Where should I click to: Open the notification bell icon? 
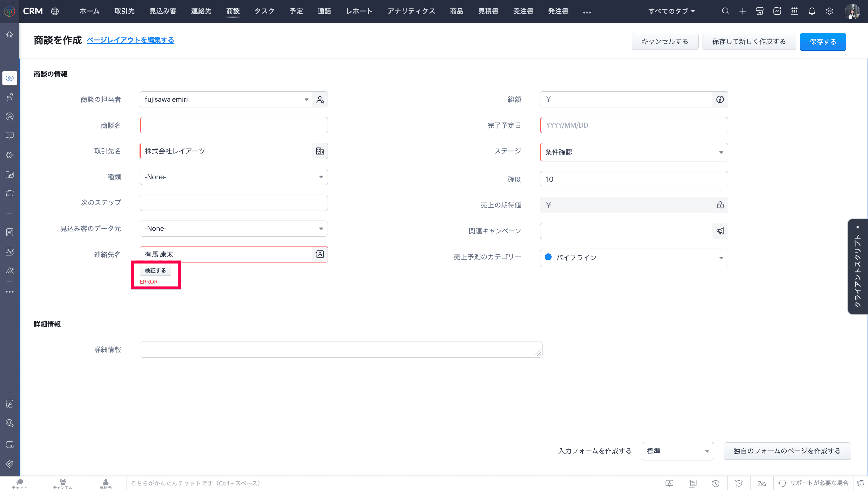pos(812,11)
